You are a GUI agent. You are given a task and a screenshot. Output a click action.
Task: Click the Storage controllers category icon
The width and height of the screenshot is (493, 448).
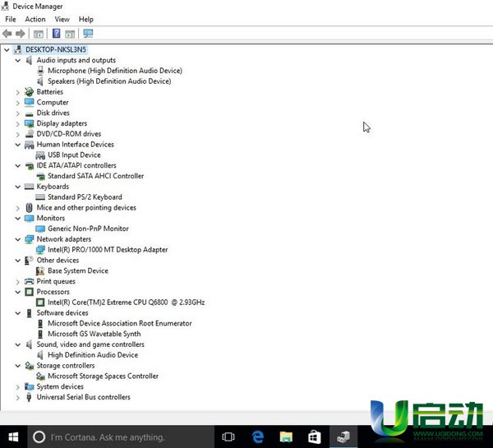click(30, 365)
